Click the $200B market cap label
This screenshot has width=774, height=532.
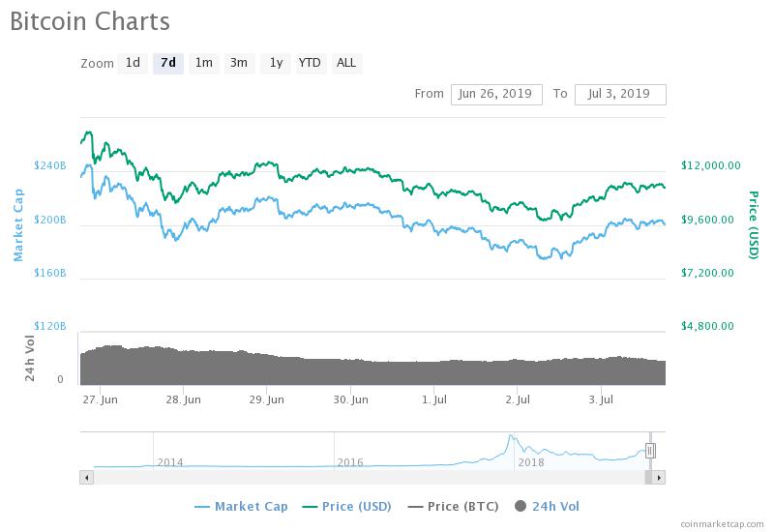click(50, 220)
